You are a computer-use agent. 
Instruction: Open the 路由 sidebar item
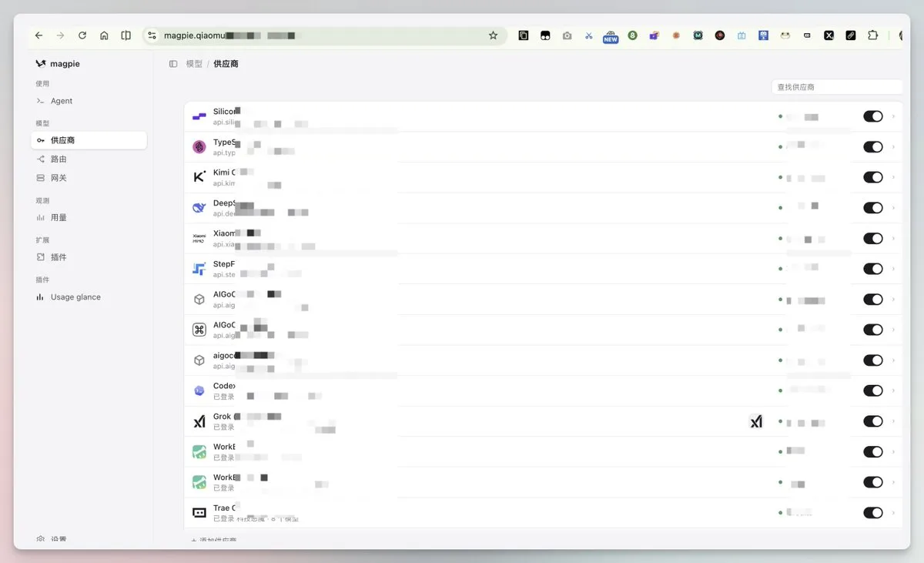89,159
